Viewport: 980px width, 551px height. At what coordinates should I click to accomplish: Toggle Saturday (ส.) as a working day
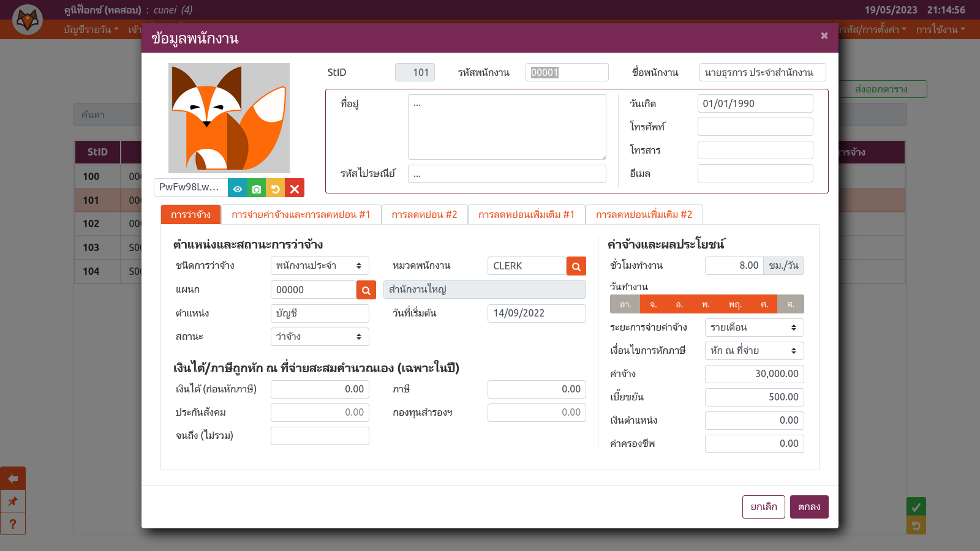pos(790,304)
